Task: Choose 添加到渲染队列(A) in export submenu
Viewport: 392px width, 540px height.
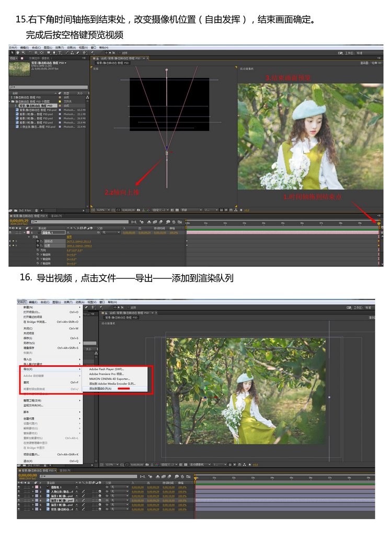Action: pos(100,388)
